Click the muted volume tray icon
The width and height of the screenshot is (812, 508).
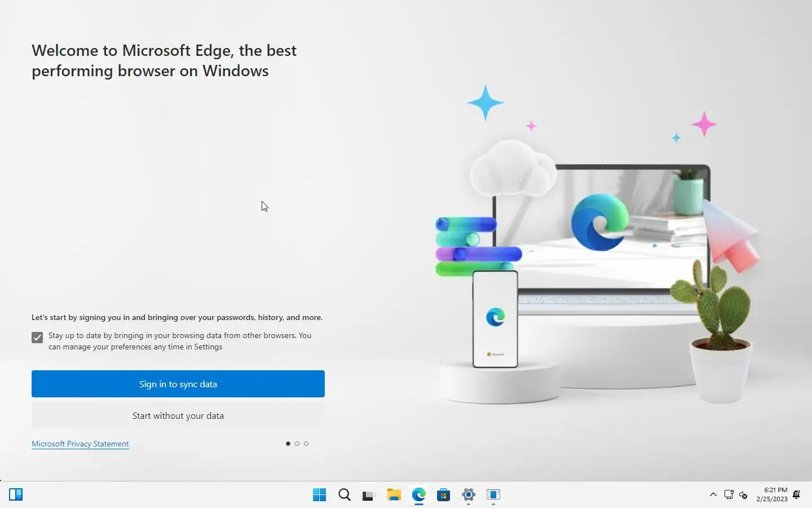pos(743,495)
